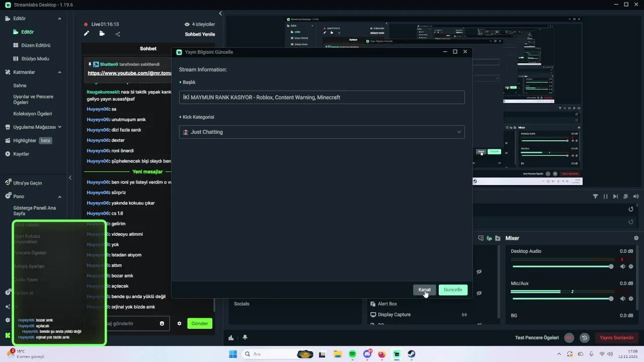Show hidden system tray icons chevron
This screenshot has width=644, height=362.
558,354
